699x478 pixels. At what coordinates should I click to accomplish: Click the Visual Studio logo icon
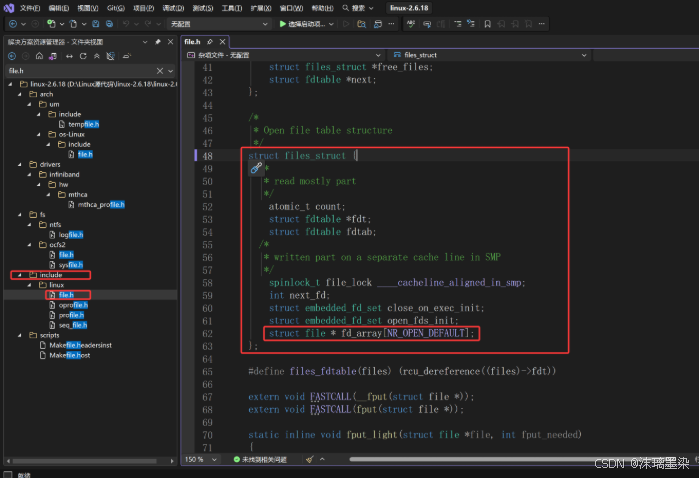8,8
